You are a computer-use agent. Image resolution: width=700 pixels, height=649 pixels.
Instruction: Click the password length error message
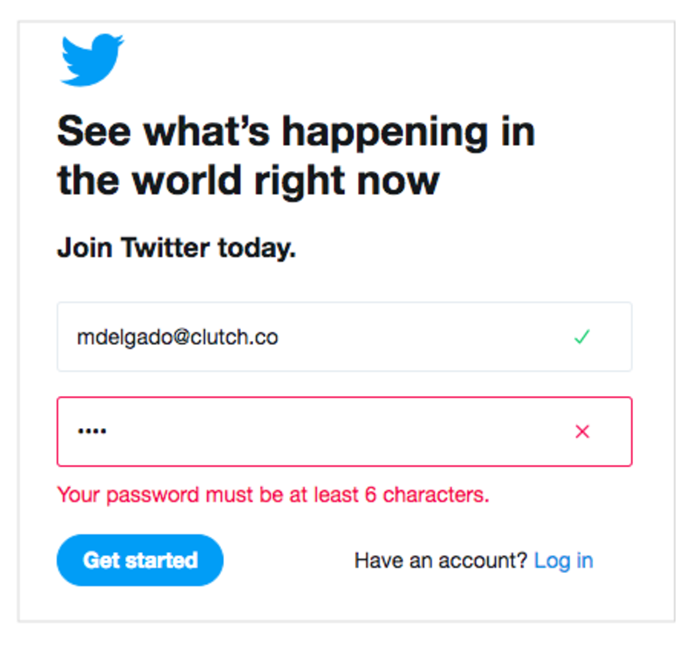pos(273,494)
